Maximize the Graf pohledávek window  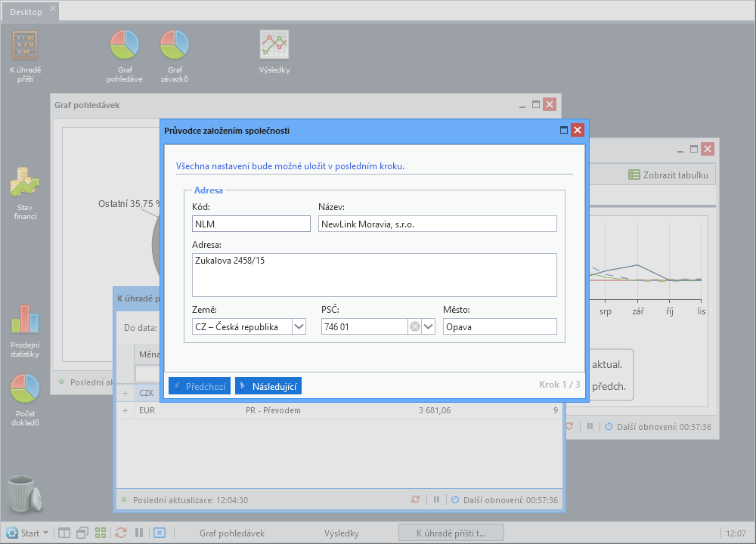536,104
